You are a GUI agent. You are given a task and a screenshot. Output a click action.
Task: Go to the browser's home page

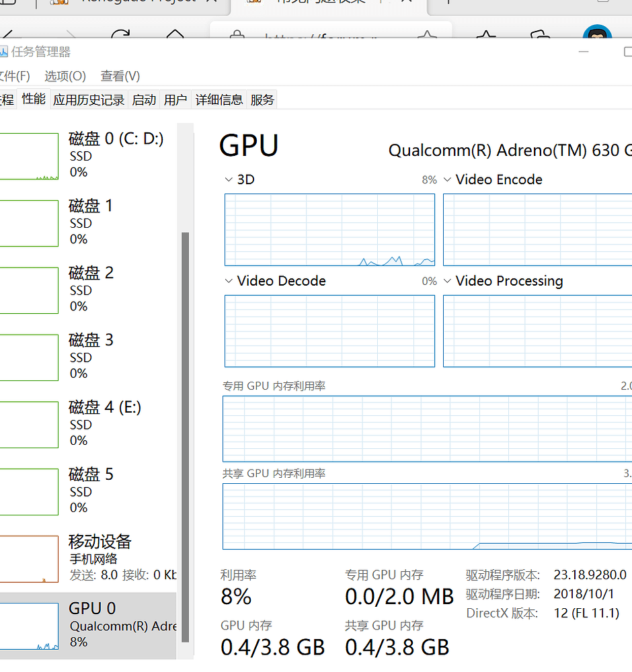[x=175, y=34]
